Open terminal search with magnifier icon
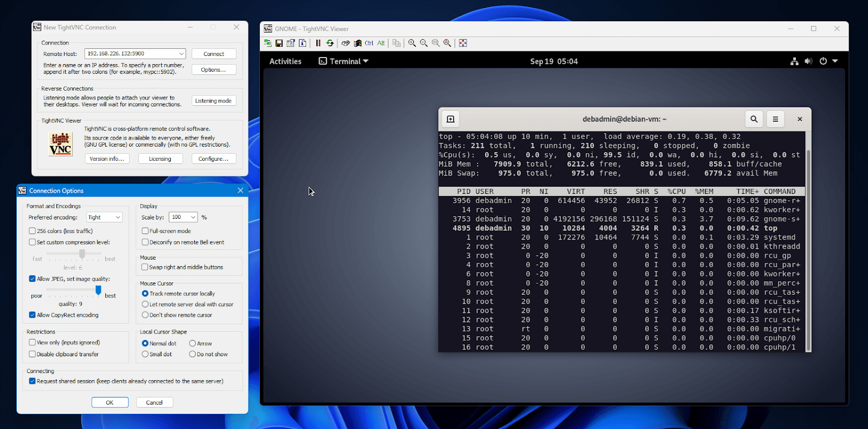The width and height of the screenshot is (868, 429). [754, 119]
